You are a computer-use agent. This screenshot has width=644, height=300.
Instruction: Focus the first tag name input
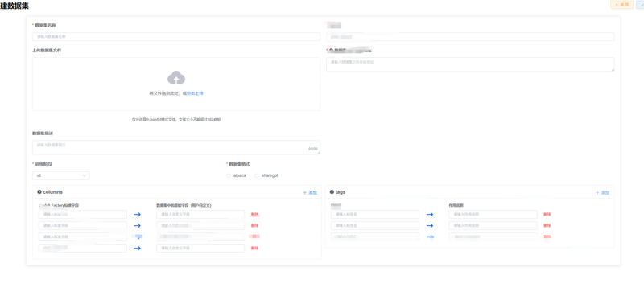click(x=375, y=214)
